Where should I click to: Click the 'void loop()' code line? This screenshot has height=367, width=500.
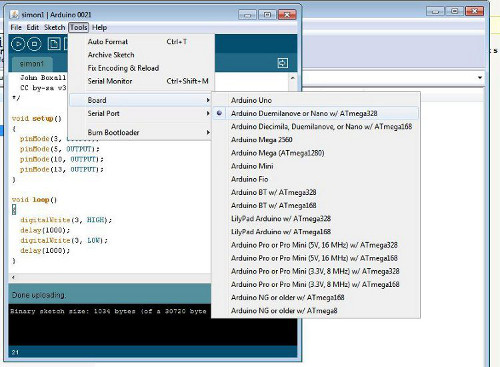(34, 200)
